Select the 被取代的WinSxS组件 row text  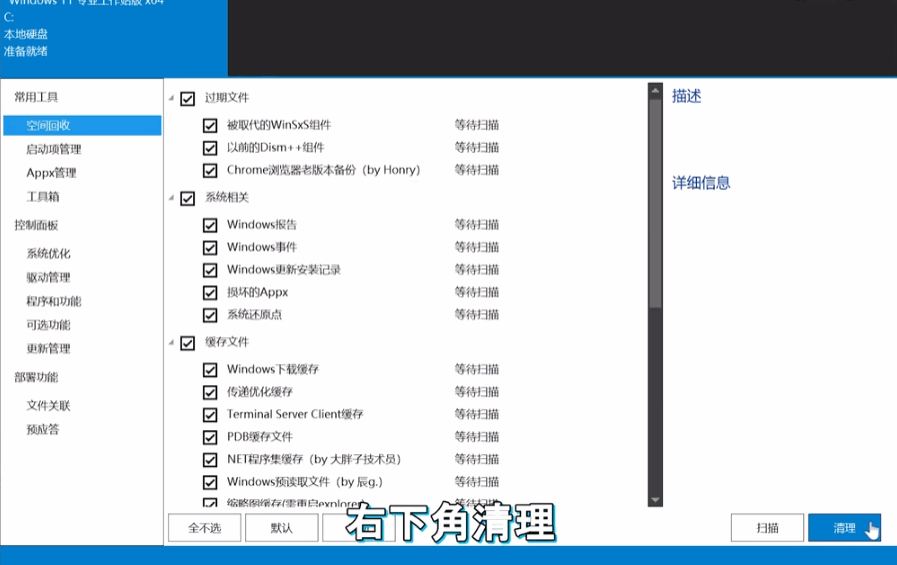point(279,125)
